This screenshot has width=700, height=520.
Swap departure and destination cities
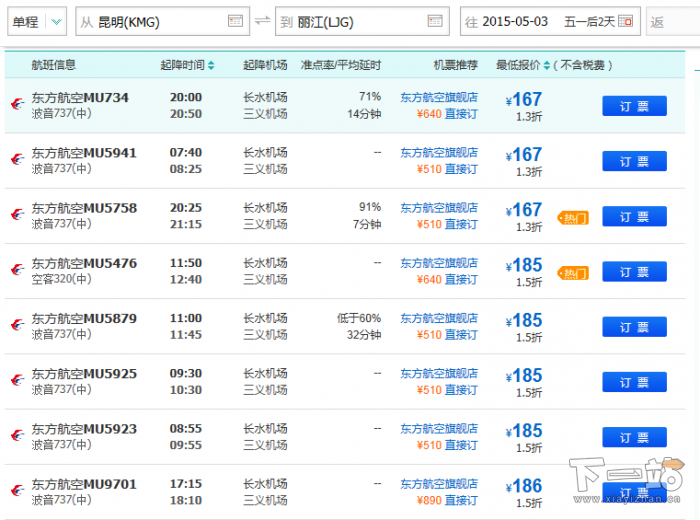point(262,20)
